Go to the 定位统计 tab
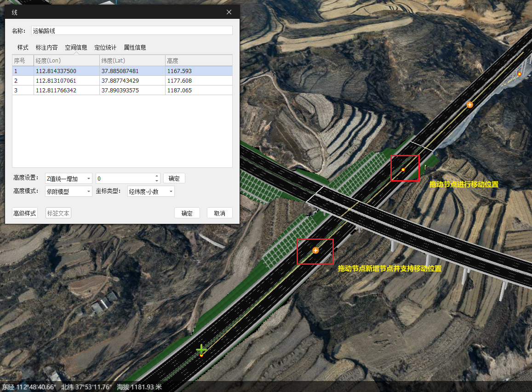Viewport: 532px width, 392px height. click(x=105, y=47)
